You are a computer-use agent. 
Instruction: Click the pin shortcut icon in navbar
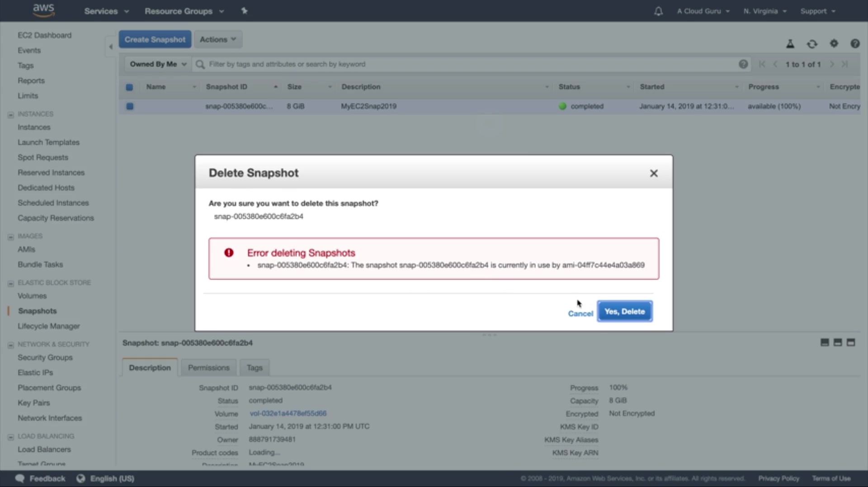point(244,11)
